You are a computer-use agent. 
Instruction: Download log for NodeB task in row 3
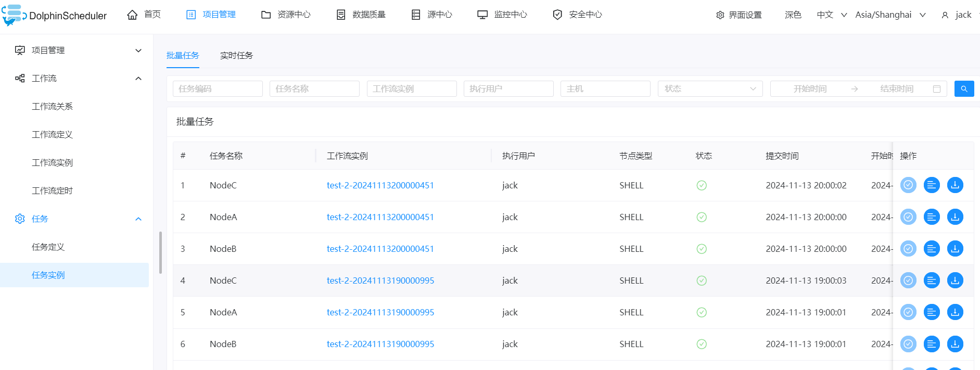955,249
